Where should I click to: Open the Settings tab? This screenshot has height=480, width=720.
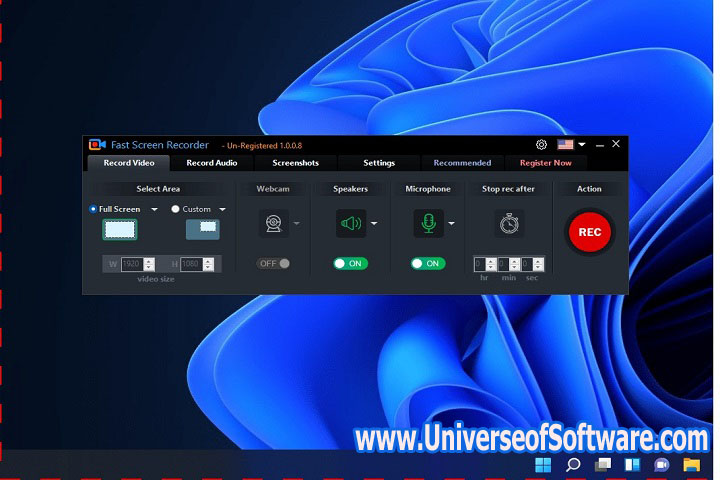tap(379, 163)
